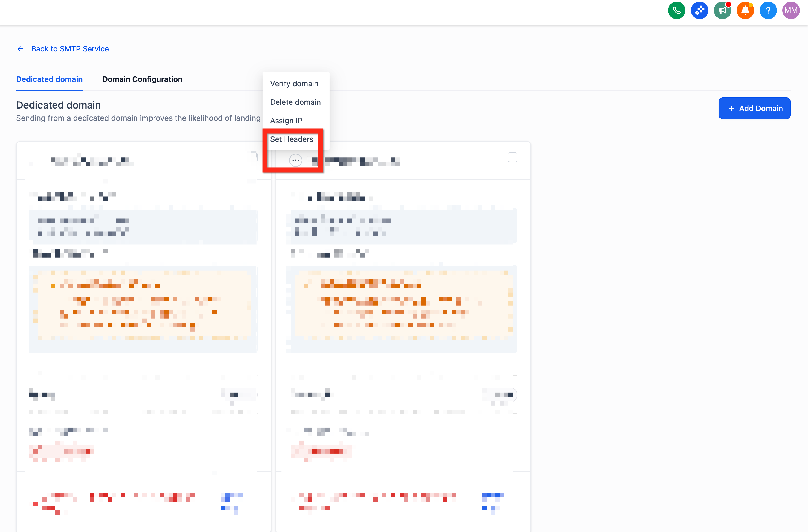Switch to the Domain Configuration tab

142,79
